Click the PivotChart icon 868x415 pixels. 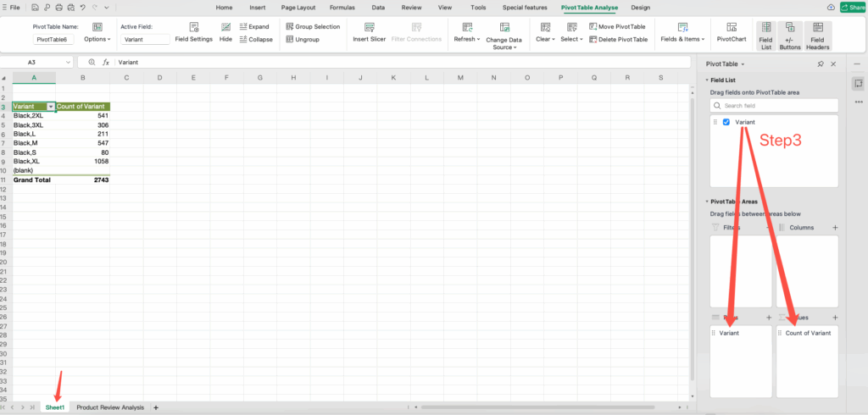click(729, 27)
